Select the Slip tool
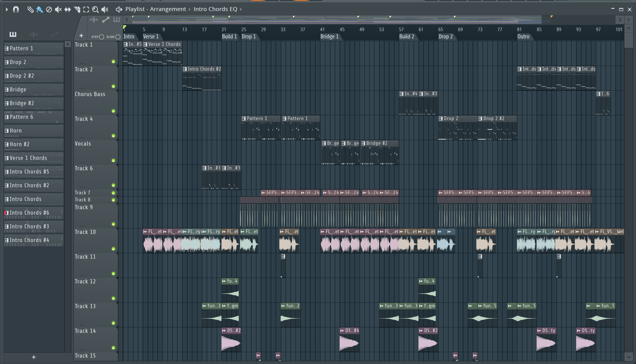 pos(68,9)
